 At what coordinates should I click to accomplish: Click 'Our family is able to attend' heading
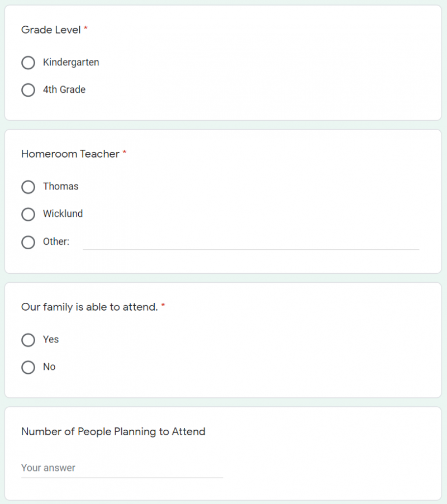tap(89, 307)
